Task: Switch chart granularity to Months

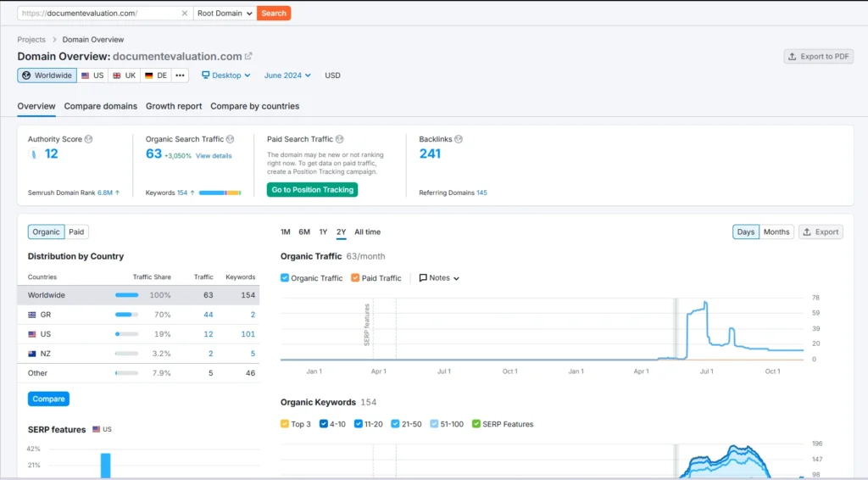Action: point(776,232)
